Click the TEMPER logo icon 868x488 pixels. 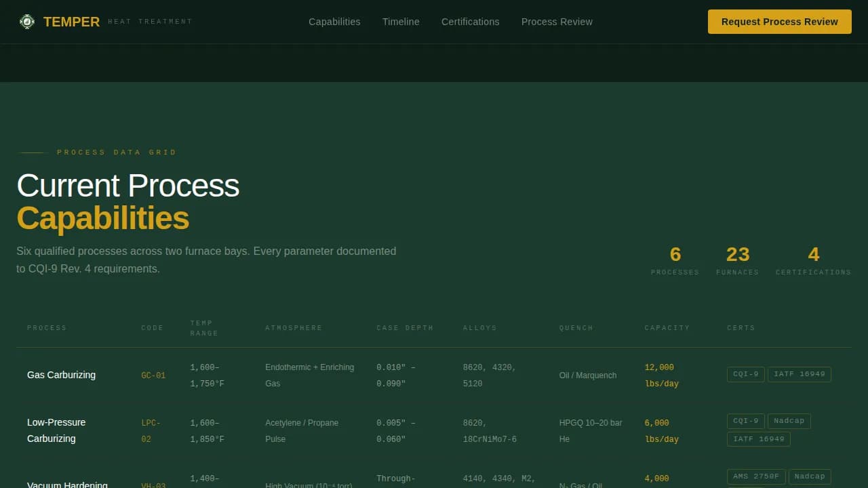[27, 21]
